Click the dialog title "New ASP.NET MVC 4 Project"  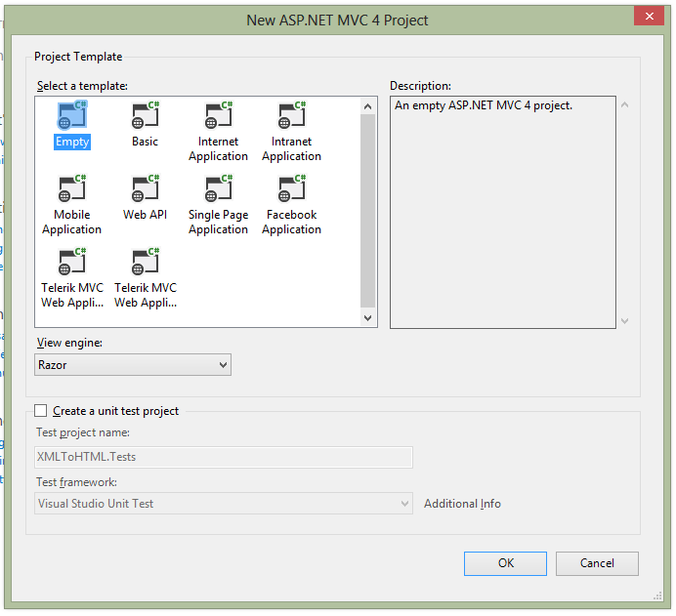[x=337, y=21]
